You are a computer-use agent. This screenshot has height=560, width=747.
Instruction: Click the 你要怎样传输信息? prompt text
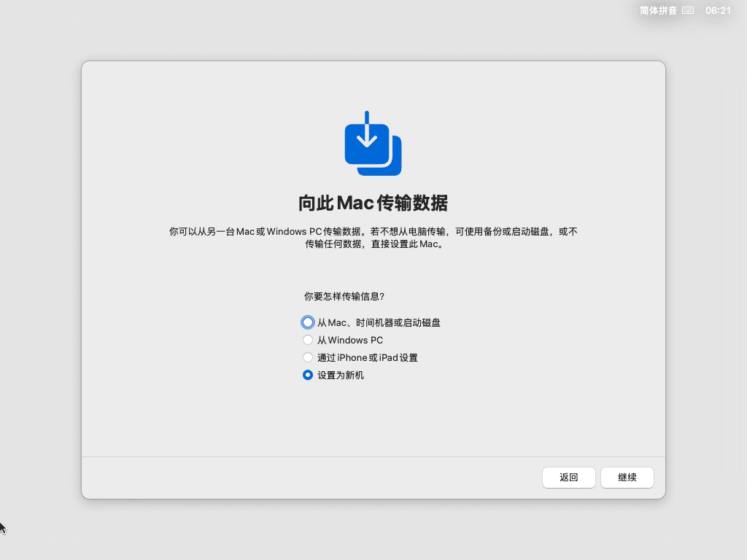tap(344, 296)
